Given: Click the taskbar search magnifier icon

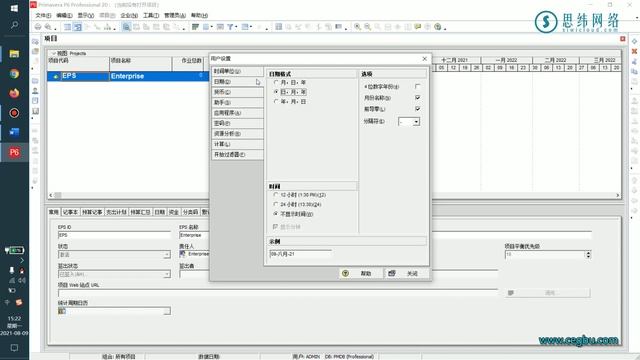Looking at the screenshot, I should (x=14, y=25).
